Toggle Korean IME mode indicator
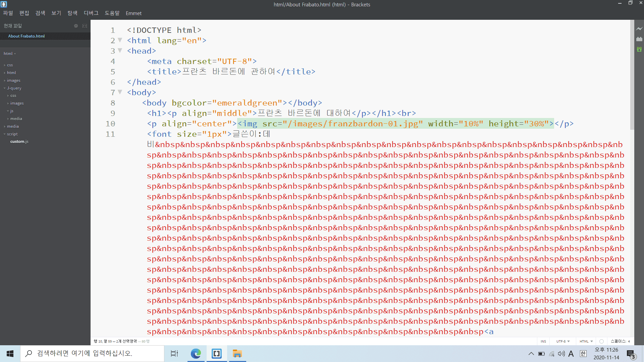 pos(583,354)
